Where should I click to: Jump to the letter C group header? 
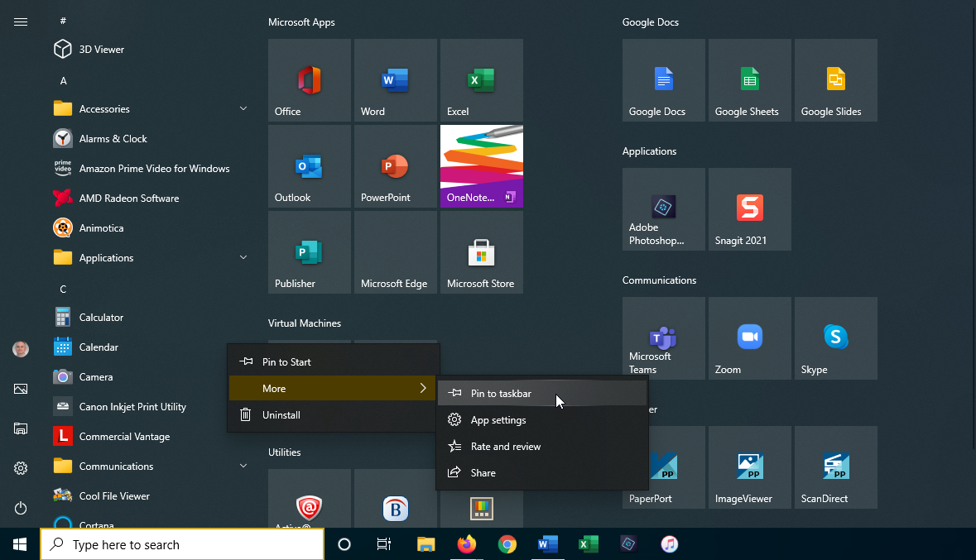click(x=63, y=290)
